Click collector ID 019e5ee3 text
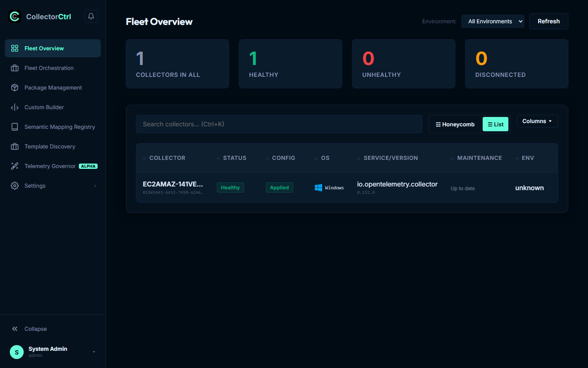 pyautogui.click(x=173, y=193)
